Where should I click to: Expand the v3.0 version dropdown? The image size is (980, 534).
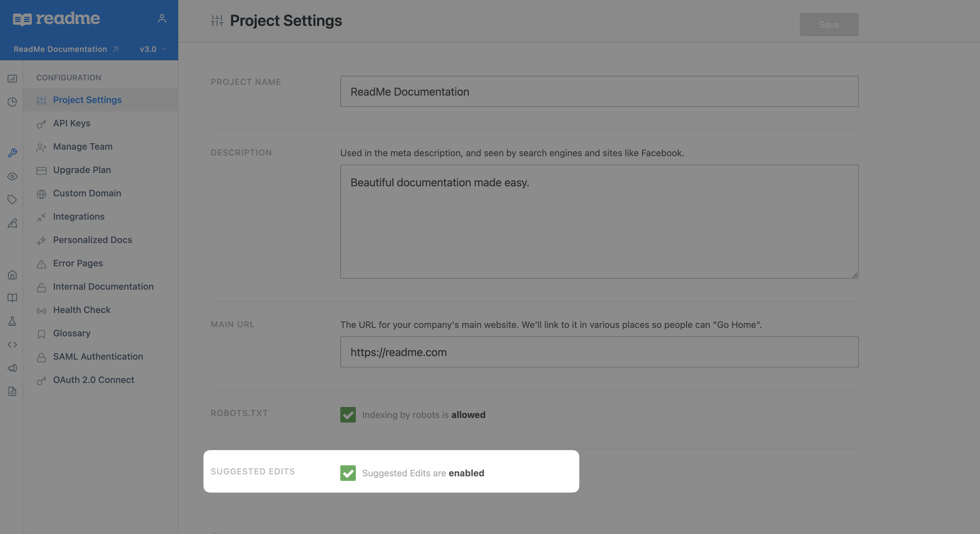coord(153,49)
